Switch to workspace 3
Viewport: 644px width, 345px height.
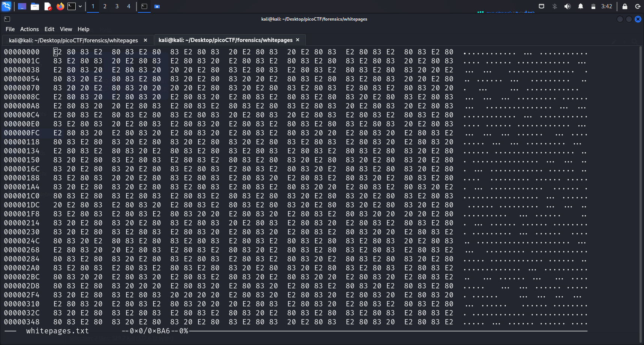117,6
